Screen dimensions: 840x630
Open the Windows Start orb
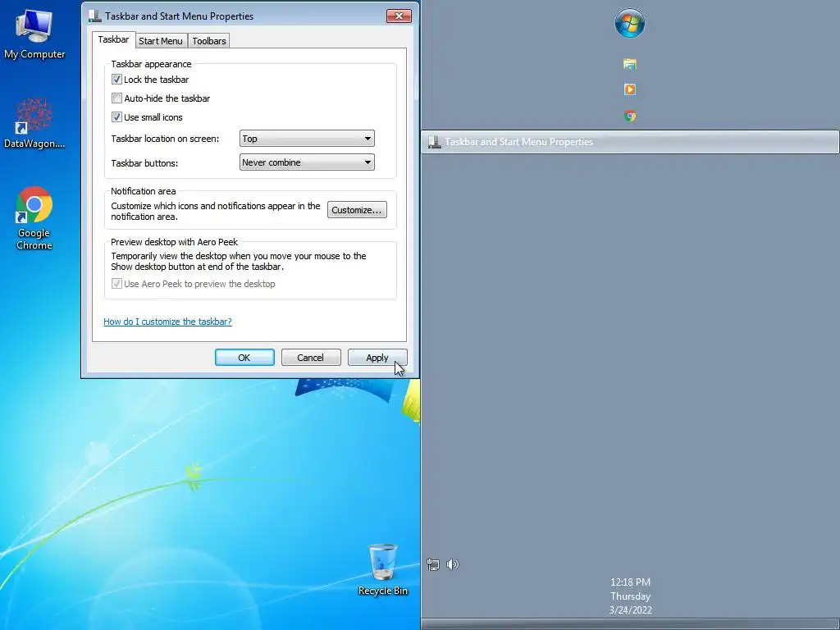(x=629, y=23)
